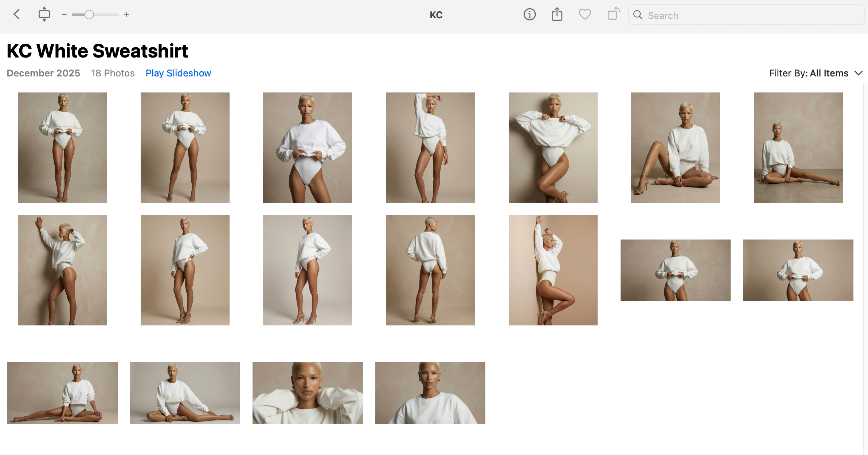Viewport: 868px width, 455px height.
Task: Click the search magnifier icon
Action: 638,15
